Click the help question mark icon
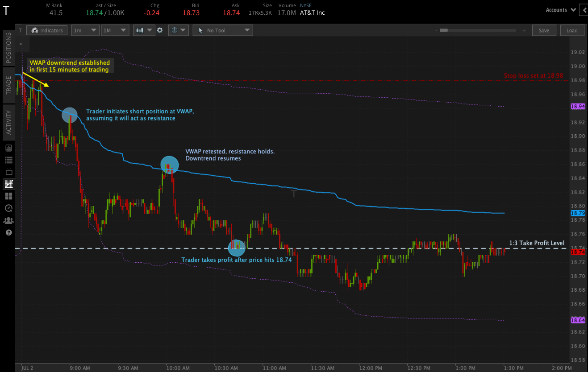 pyautogui.click(x=8, y=232)
